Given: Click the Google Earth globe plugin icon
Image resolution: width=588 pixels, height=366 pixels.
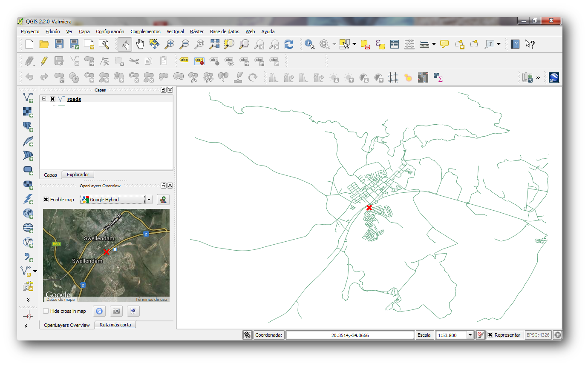Looking at the screenshot, I should (x=553, y=77).
